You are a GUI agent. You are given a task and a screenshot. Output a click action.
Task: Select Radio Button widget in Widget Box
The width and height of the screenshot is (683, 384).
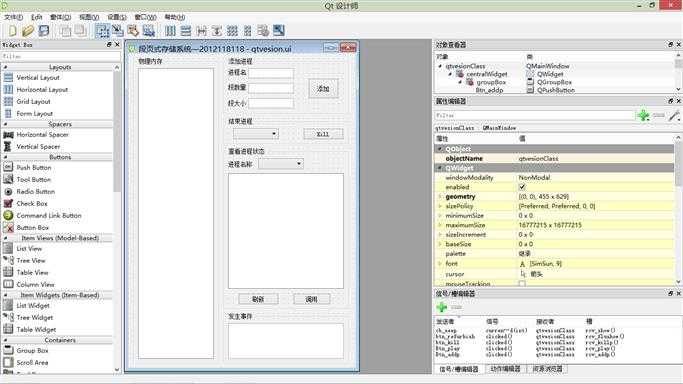click(x=35, y=192)
